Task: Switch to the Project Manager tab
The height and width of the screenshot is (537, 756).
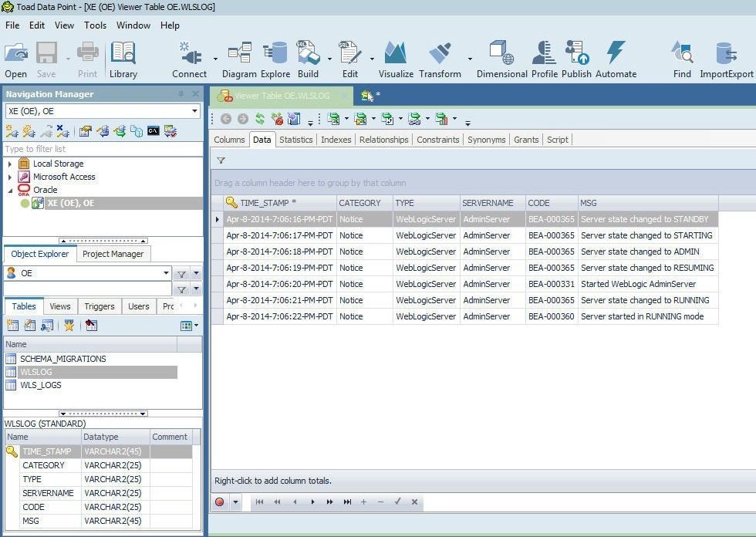Action: click(x=113, y=254)
